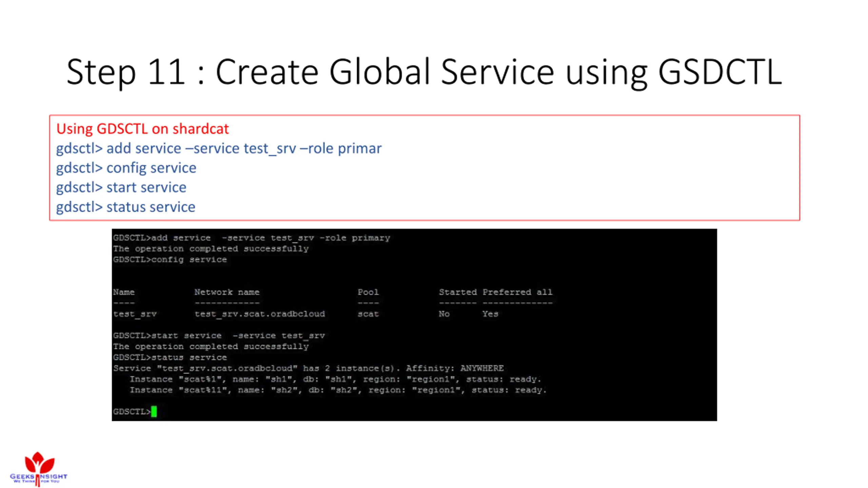This screenshot has height=488, width=868.
Task: Click terminal command 'GDSCTL>config service'
Action: [170, 260]
